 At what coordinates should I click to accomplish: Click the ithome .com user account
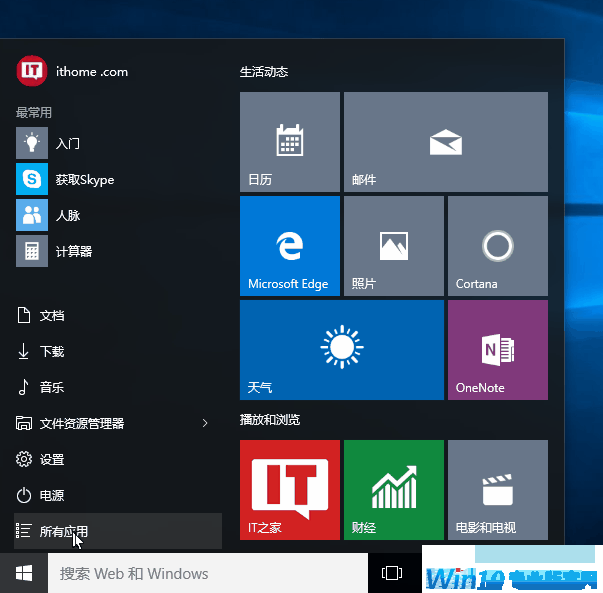pos(73,72)
